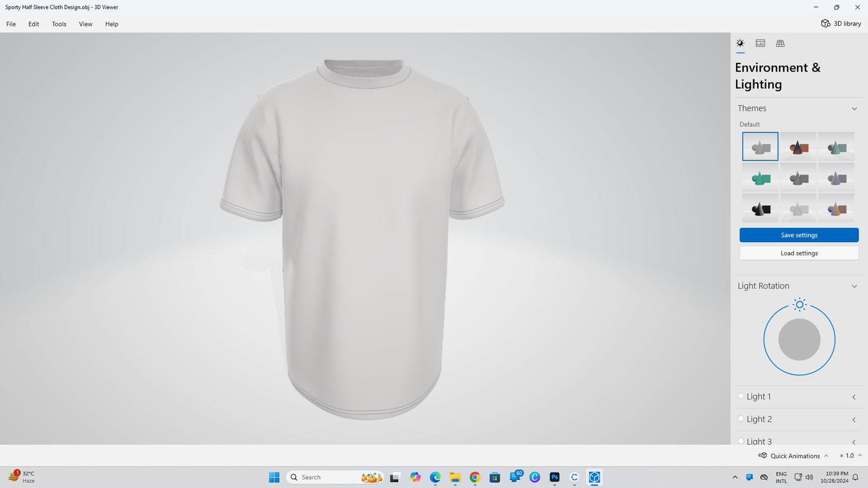Screen dimensions: 868x488
Task: Select the orange-purple cone theme thumbnail
Action: (x=836, y=208)
